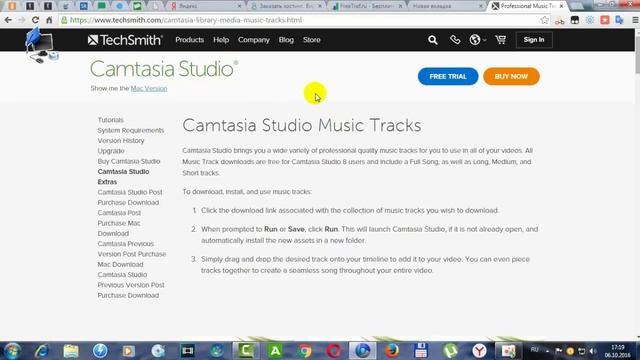This screenshot has height=360, width=640.
Task: Open the Blog menu item
Action: (286, 40)
